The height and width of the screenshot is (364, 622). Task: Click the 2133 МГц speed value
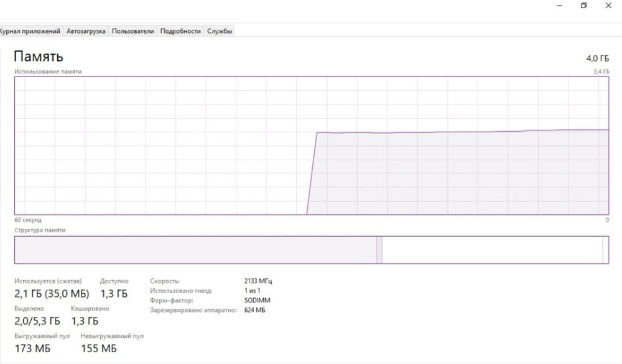258,281
